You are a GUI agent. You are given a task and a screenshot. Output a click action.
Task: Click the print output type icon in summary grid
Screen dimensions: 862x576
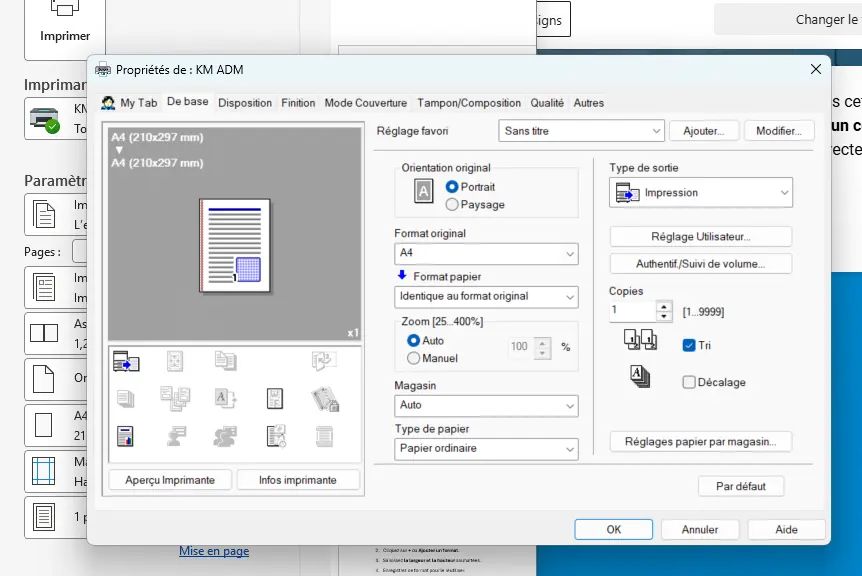pyautogui.click(x=126, y=361)
